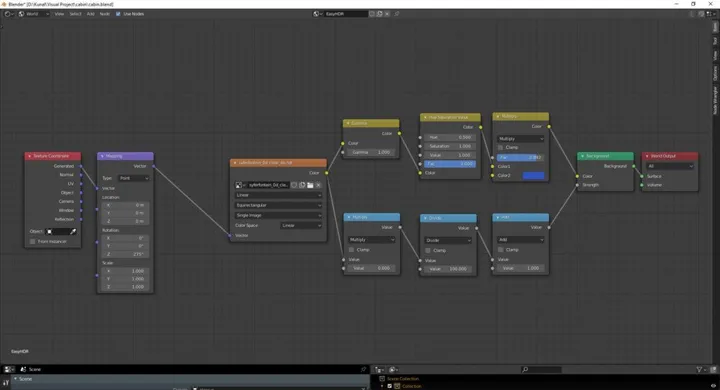Toggle fake user shield in environment texture node

pyautogui.click(x=294, y=185)
